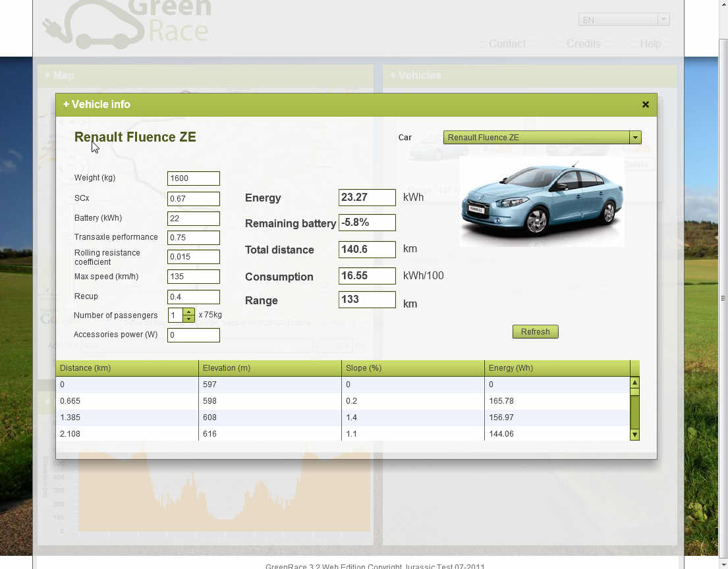Click the Total distance value 140.6

pos(367,250)
